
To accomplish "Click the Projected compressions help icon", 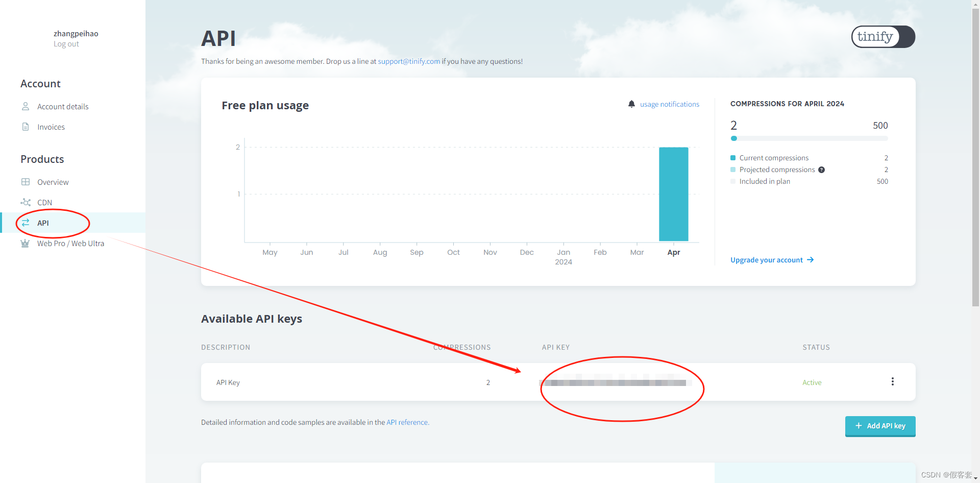I will pyautogui.click(x=822, y=170).
